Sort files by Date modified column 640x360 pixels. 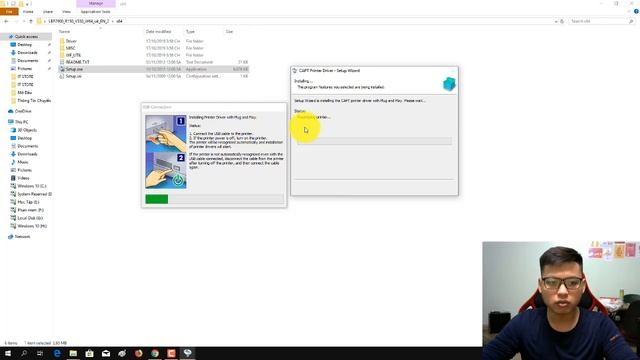[158, 31]
